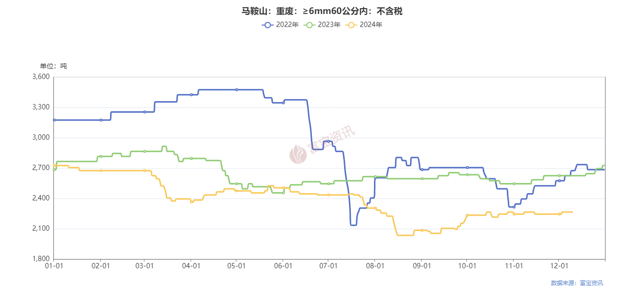This screenshot has width=644, height=289.
Task: Select the 11-01 point on the blue 2022 line
Action: point(514,207)
